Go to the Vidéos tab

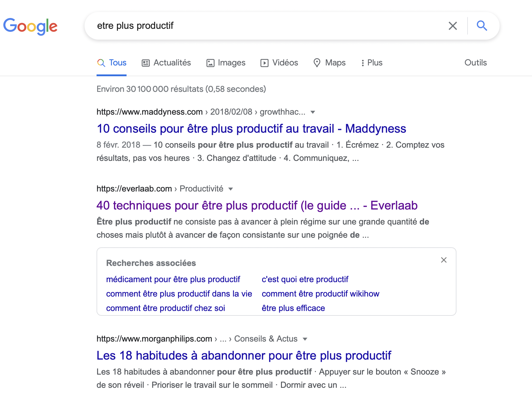(279, 63)
